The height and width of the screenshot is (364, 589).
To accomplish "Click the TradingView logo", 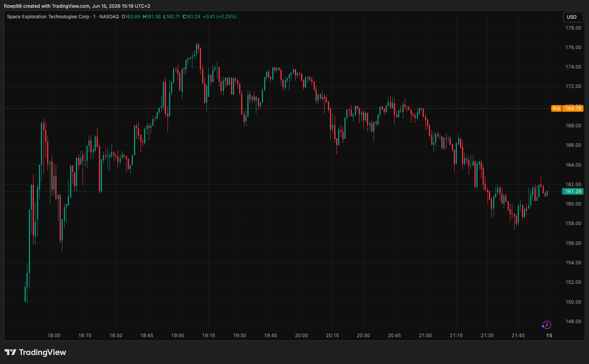I will [x=35, y=352].
